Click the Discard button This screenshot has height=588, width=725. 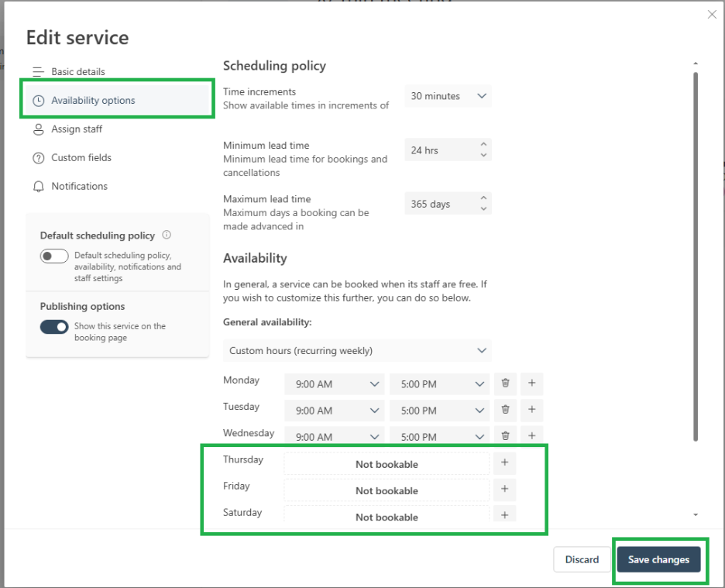[582, 560]
